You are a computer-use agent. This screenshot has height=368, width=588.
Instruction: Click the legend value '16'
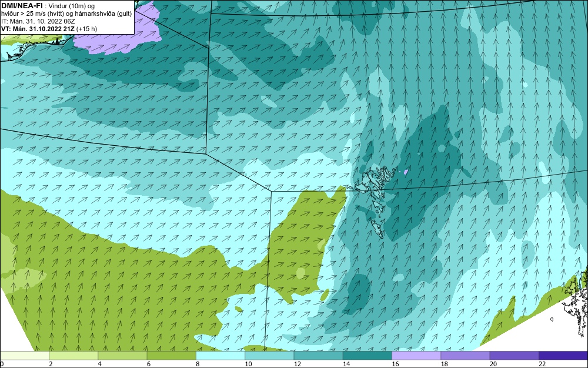pos(395,364)
